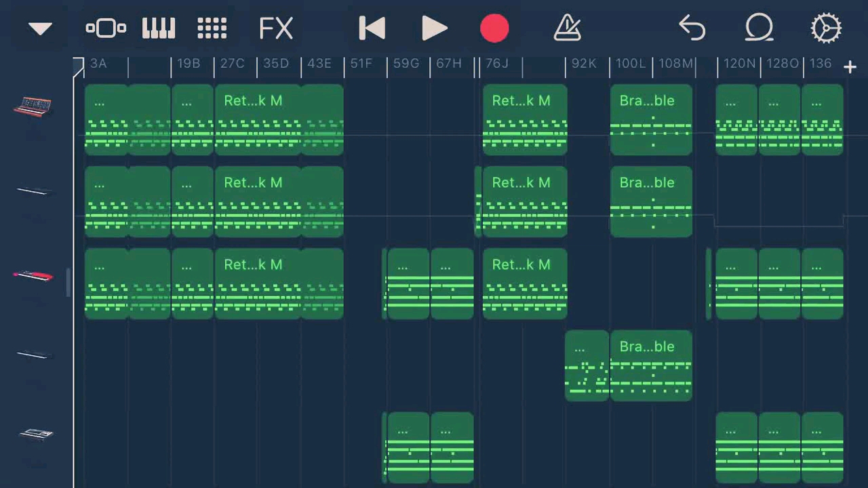This screenshot has height=488, width=868.
Task: Jump to ruler marker 92K
Action: [x=584, y=63]
